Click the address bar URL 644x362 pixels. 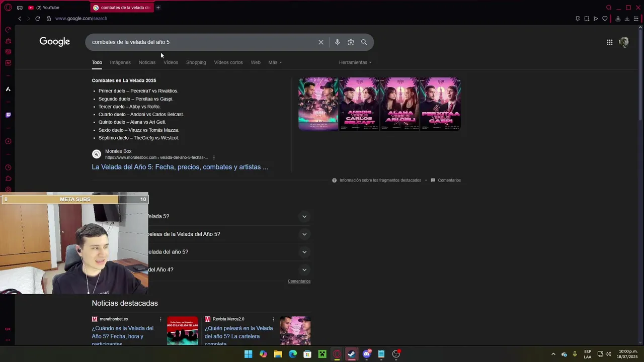(x=81, y=19)
